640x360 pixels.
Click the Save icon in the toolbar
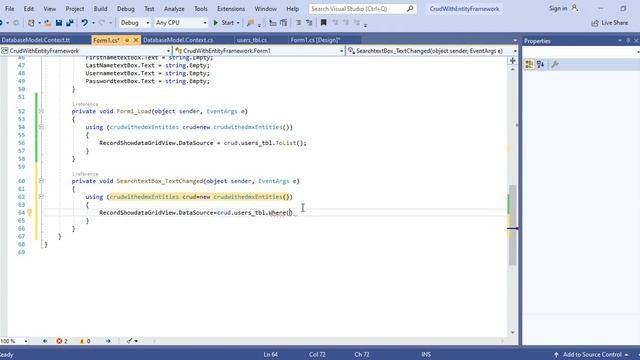59,23
